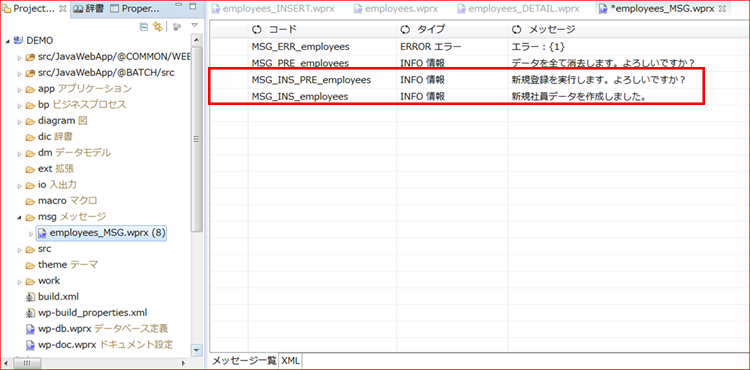
Task: Expand the diagram 図 folder
Action: pos(19,121)
